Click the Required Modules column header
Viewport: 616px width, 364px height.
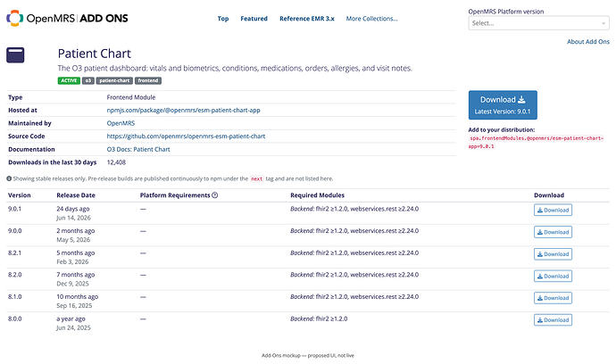point(318,195)
